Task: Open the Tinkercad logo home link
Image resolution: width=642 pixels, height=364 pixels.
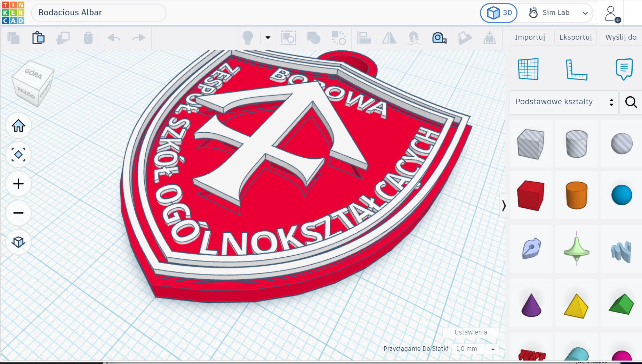Action: (x=13, y=13)
